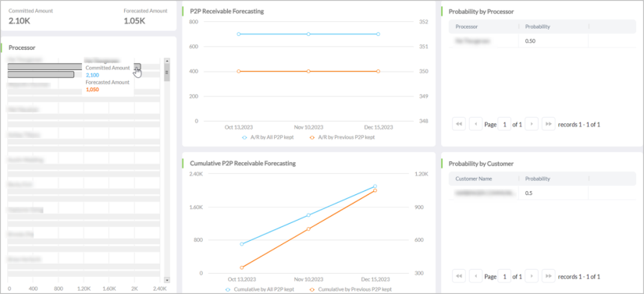This screenshot has width=644, height=294.
Task: Click the 'Cumulative P2P Receivable Forecasting' title
Action: coord(243,164)
